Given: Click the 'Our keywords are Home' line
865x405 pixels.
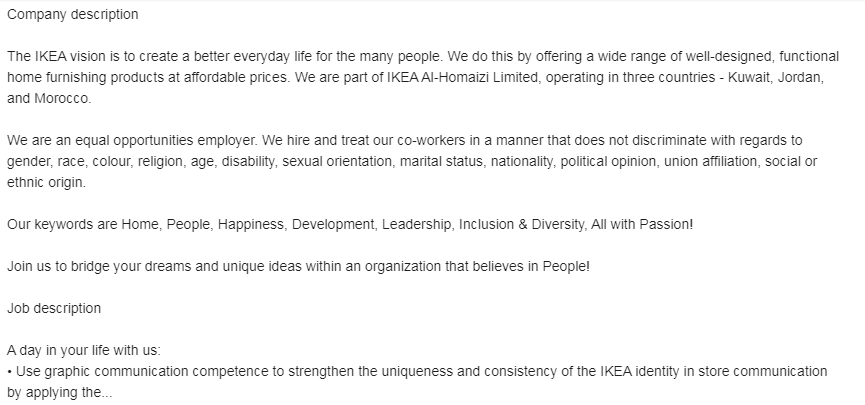Looking at the screenshot, I should [x=350, y=225].
